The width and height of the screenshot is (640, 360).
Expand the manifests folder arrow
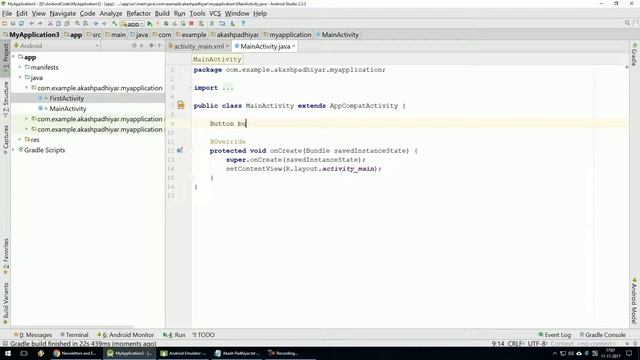click(20, 67)
